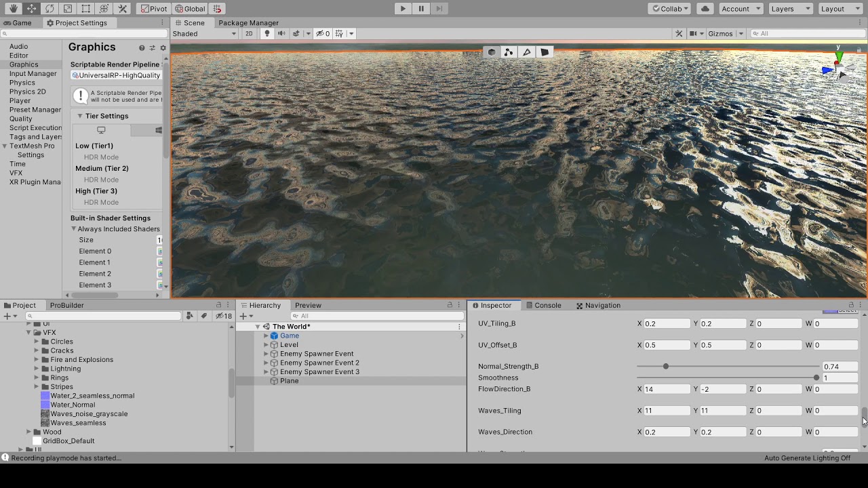Select the Scale tool
Viewport: 868px width, 488px height.
click(x=68, y=9)
